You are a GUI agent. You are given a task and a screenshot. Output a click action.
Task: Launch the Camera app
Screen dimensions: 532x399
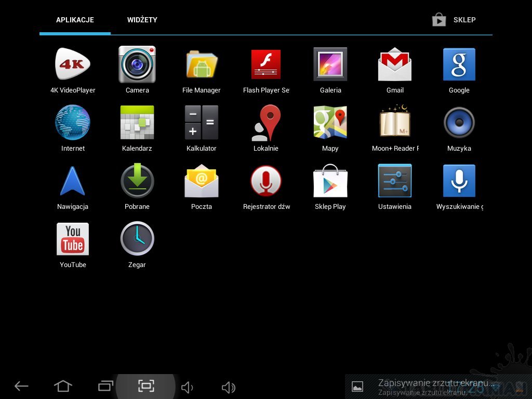137,64
